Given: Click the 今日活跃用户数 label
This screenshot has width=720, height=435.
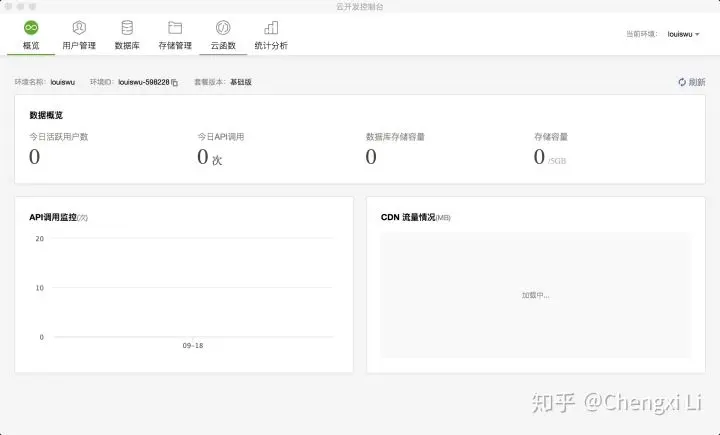Looking at the screenshot, I should [x=59, y=137].
